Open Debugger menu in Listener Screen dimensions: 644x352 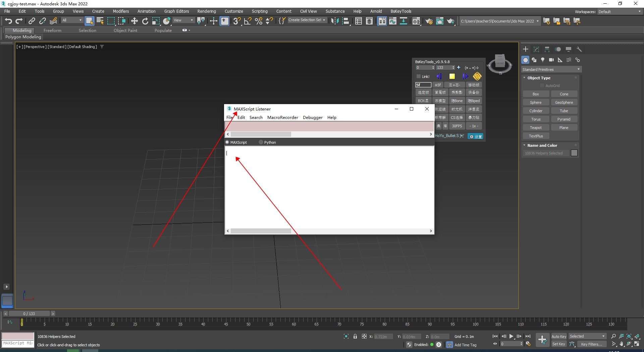(x=313, y=118)
